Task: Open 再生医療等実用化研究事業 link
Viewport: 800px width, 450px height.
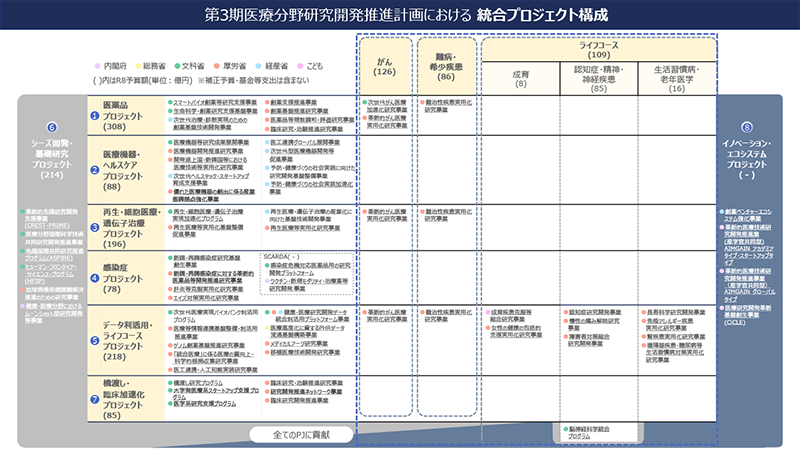Action: [305, 228]
